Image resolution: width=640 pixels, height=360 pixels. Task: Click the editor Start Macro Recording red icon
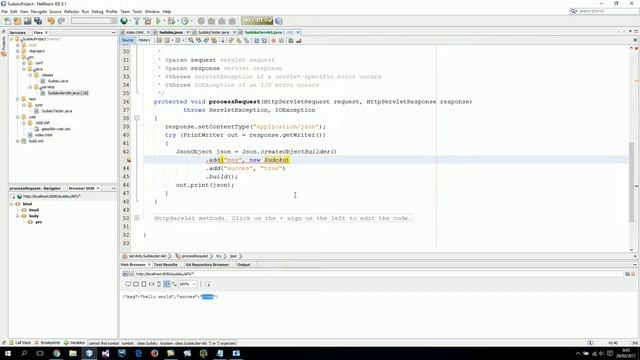[x=273, y=40]
